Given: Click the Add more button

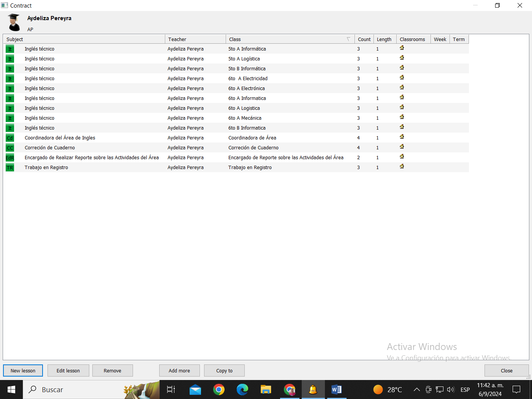Looking at the screenshot, I should point(179,370).
